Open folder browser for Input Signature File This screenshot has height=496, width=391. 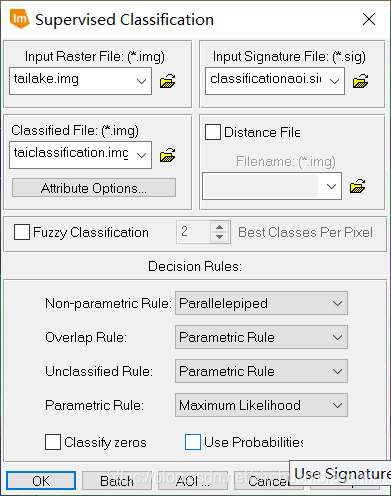pyautogui.click(x=360, y=81)
